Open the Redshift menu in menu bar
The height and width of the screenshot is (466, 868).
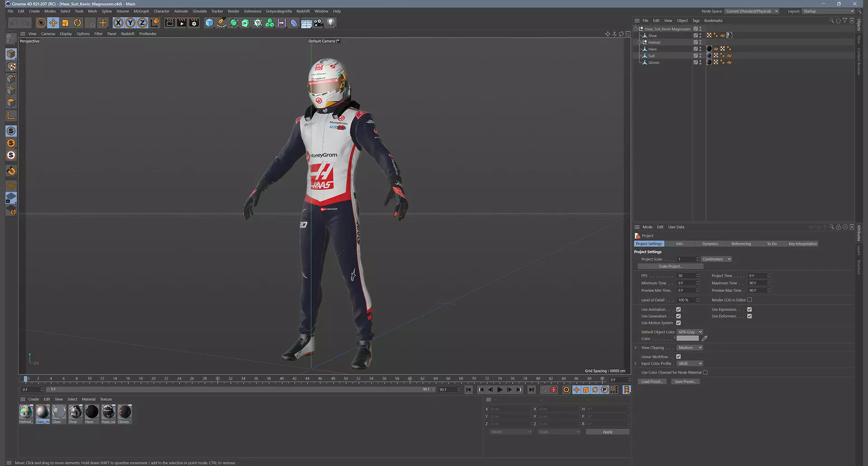[x=303, y=11]
